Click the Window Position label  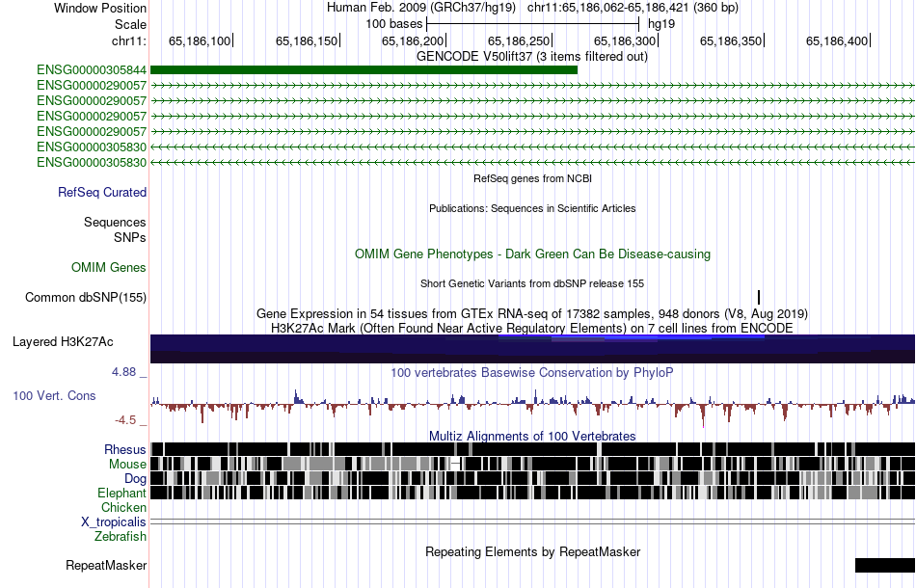pos(100,8)
